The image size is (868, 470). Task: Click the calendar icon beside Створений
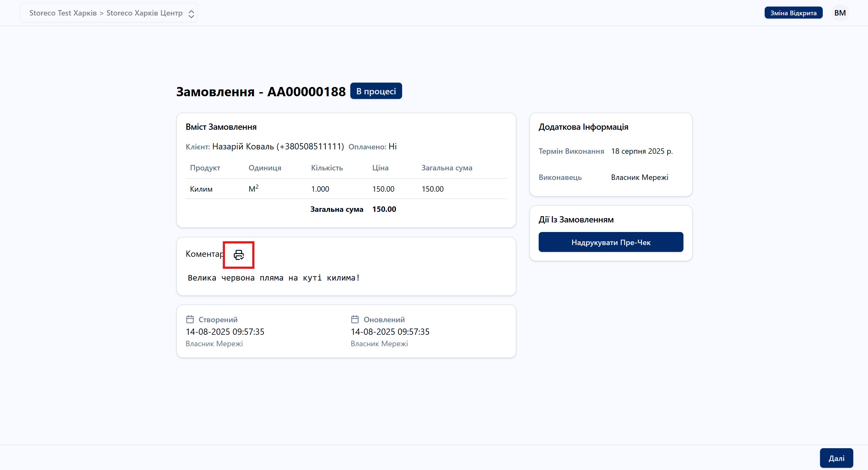190,319
